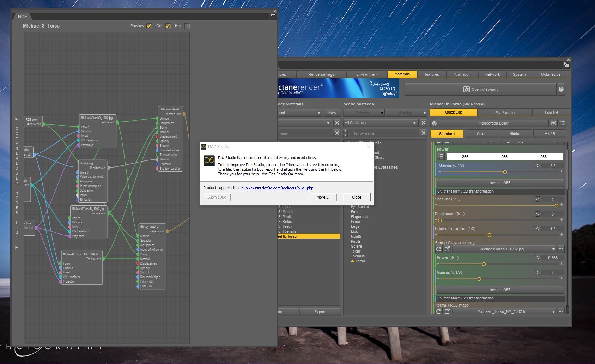This screenshot has width=595, height=364.
Task: Open the NGE panel options menu icon
Action: [273, 16]
